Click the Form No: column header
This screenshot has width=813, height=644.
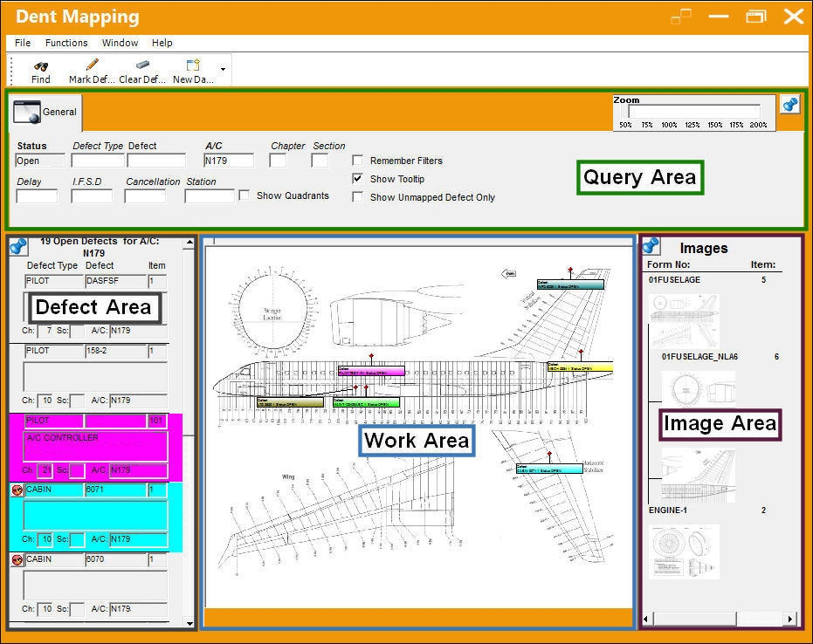coord(668,264)
